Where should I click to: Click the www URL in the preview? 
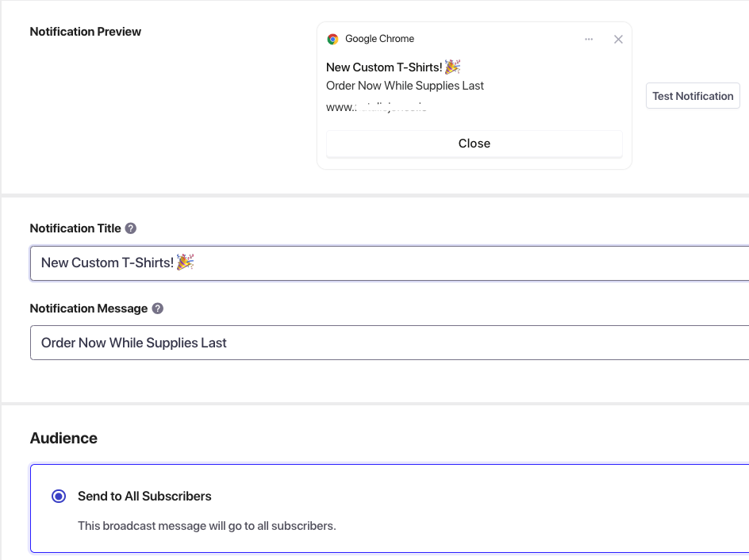[377, 107]
